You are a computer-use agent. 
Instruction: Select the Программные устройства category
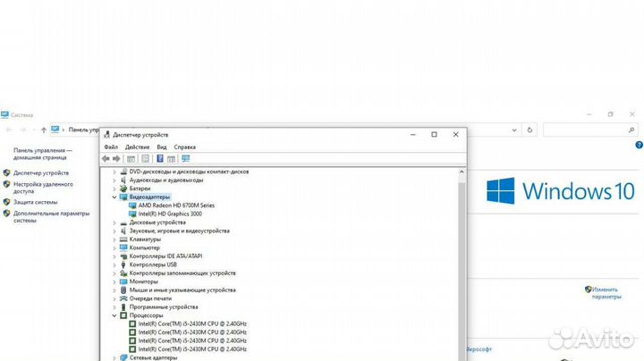coord(164,306)
